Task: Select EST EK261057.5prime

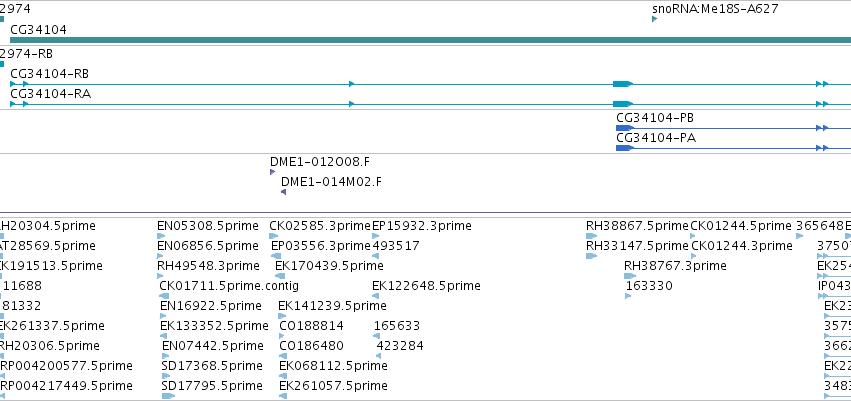Action: coord(333,386)
